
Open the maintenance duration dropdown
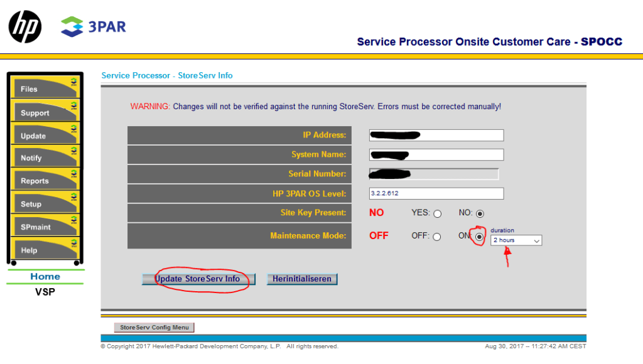516,240
